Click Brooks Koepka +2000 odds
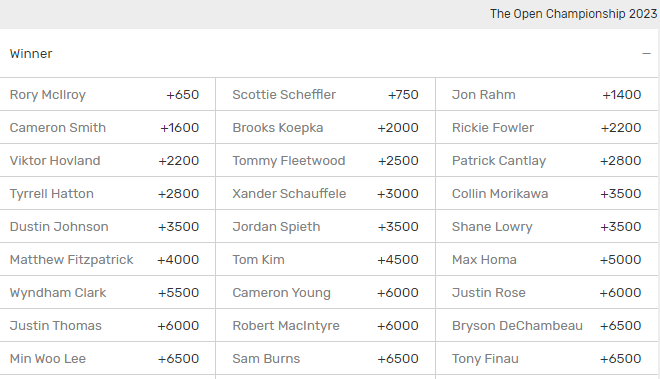This screenshot has width=660, height=379. click(x=325, y=127)
